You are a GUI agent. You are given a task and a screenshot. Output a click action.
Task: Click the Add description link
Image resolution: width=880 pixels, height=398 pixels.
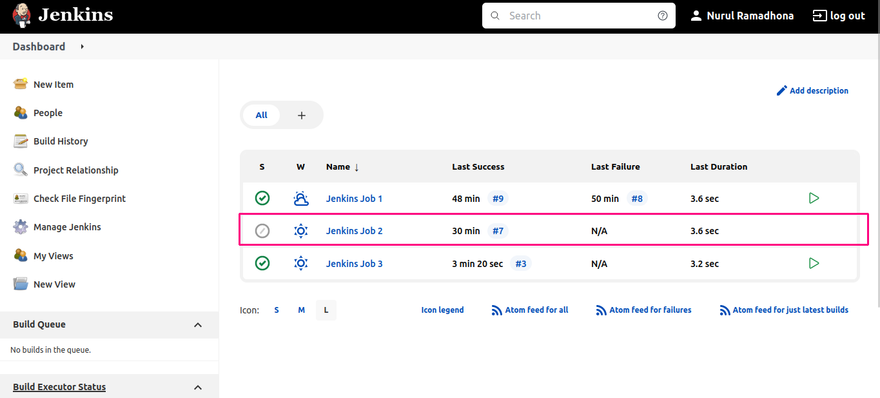[x=819, y=90]
